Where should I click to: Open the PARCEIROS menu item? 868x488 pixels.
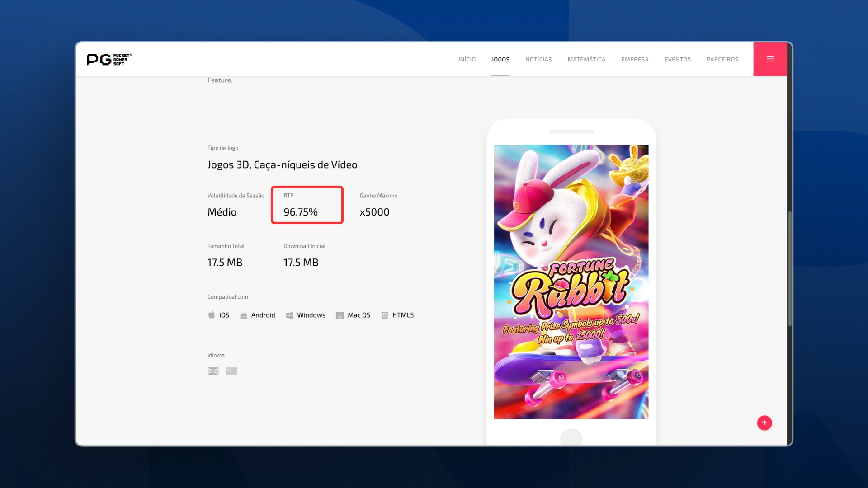pos(722,60)
